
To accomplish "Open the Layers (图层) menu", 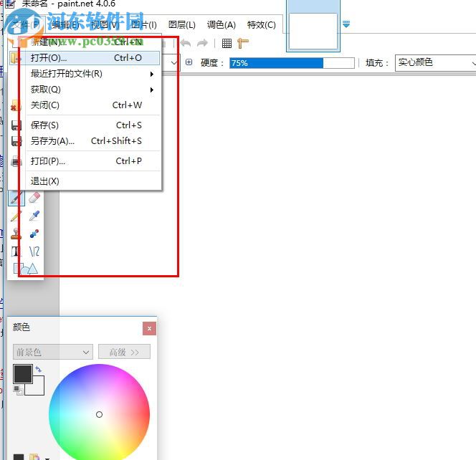I will tap(182, 25).
